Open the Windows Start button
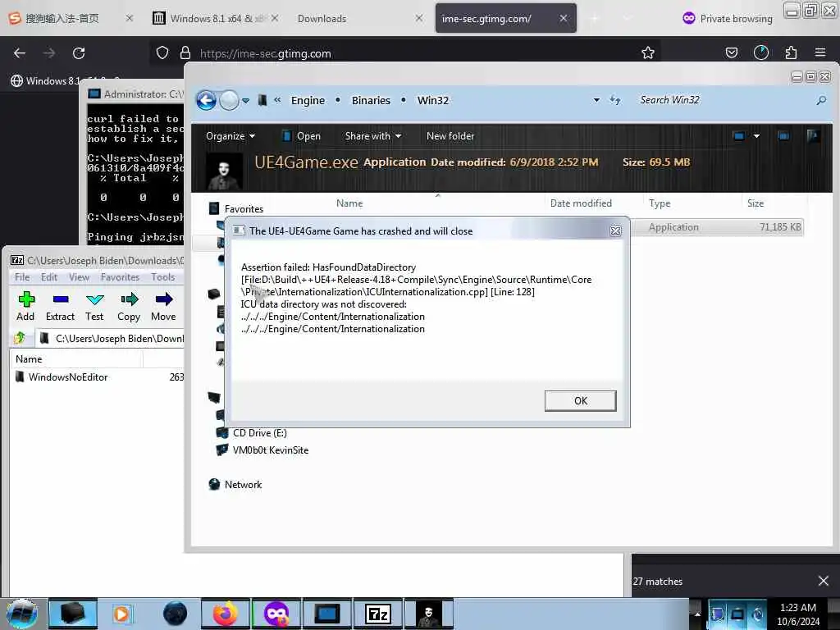This screenshot has width=840, height=630. coord(22,614)
